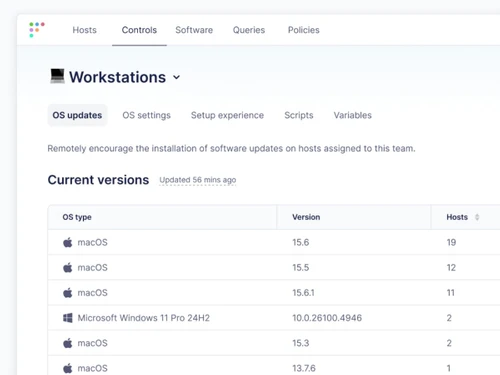Click the Apple icon in macOS 15.6.1 row
This screenshot has width=500, height=375.
tap(68, 293)
